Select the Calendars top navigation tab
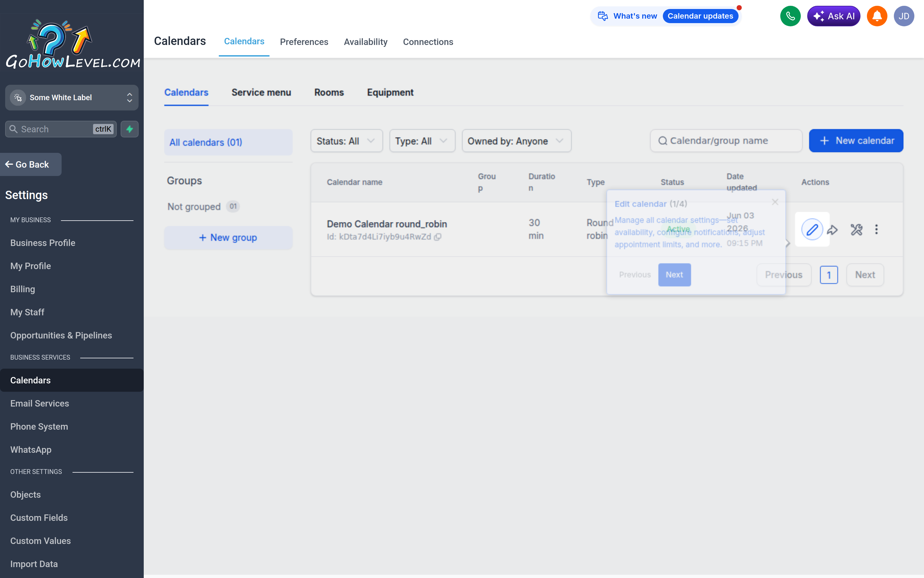 (x=244, y=41)
